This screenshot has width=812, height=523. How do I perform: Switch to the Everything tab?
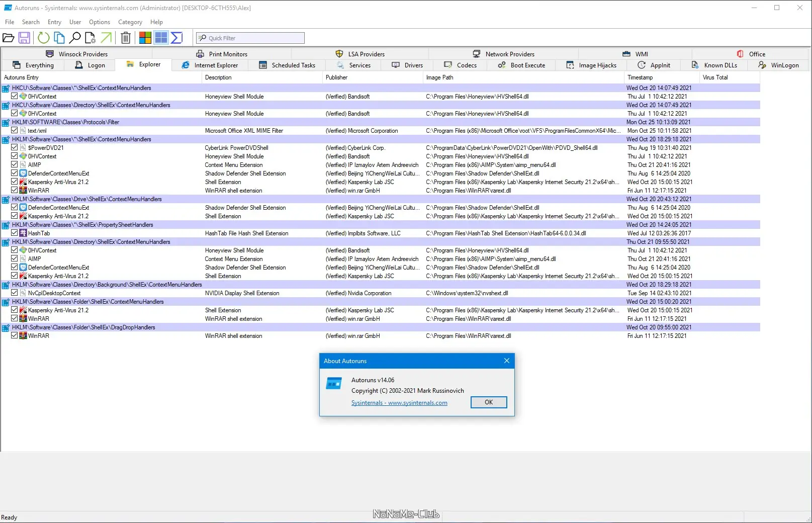pos(33,65)
